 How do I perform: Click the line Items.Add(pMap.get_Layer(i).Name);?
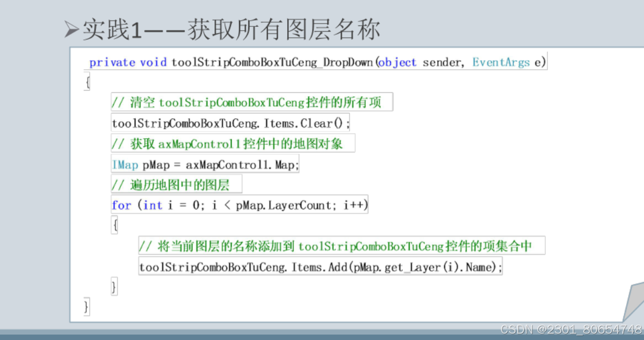tap(320, 267)
